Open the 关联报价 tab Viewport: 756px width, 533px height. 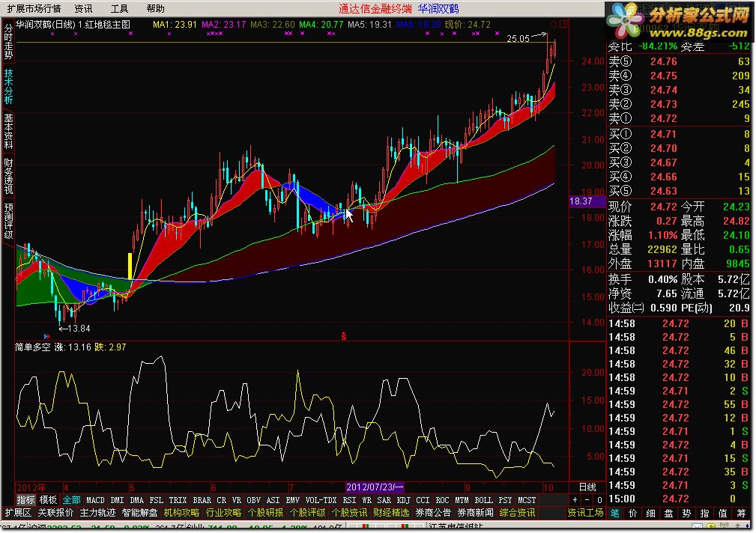tap(56, 512)
